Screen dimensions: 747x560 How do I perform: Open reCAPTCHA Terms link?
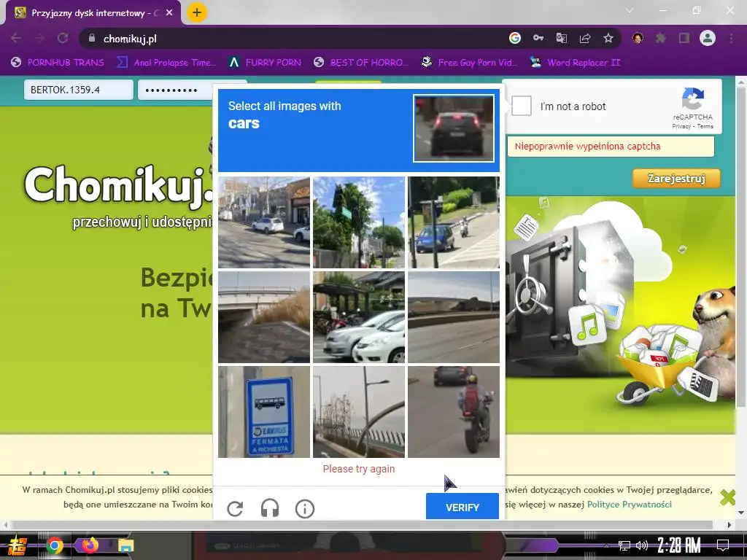point(705,127)
